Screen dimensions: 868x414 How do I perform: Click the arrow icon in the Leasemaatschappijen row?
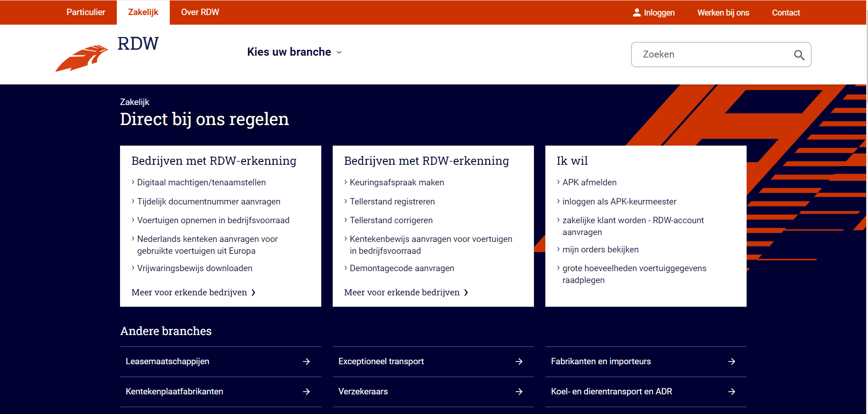coord(306,362)
